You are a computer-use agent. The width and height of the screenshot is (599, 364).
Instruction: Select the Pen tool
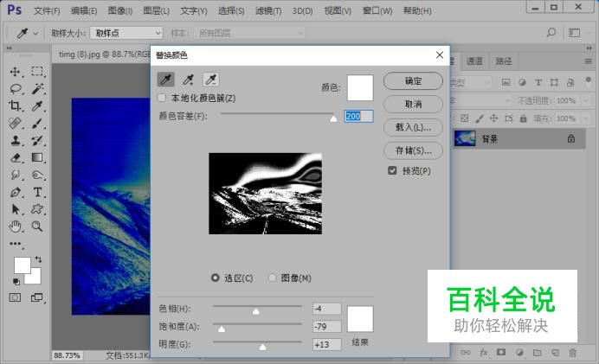16,192
